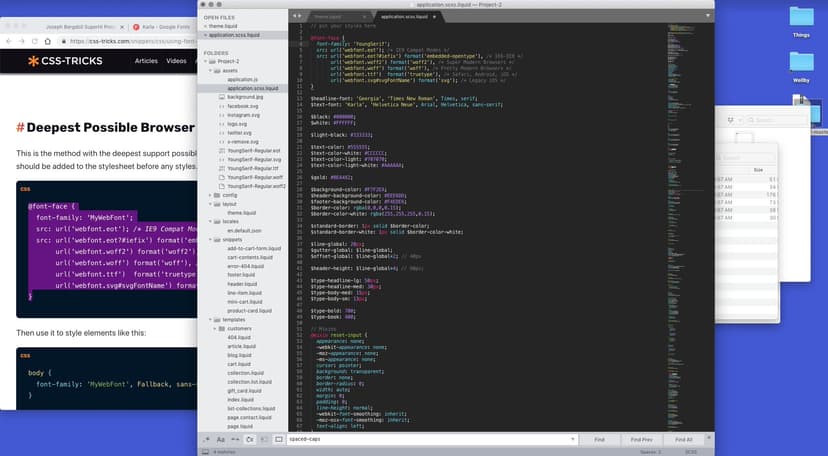Collapse the assets folder in sidebar
The width and height of the screenshot is (828, 456).
212,70
